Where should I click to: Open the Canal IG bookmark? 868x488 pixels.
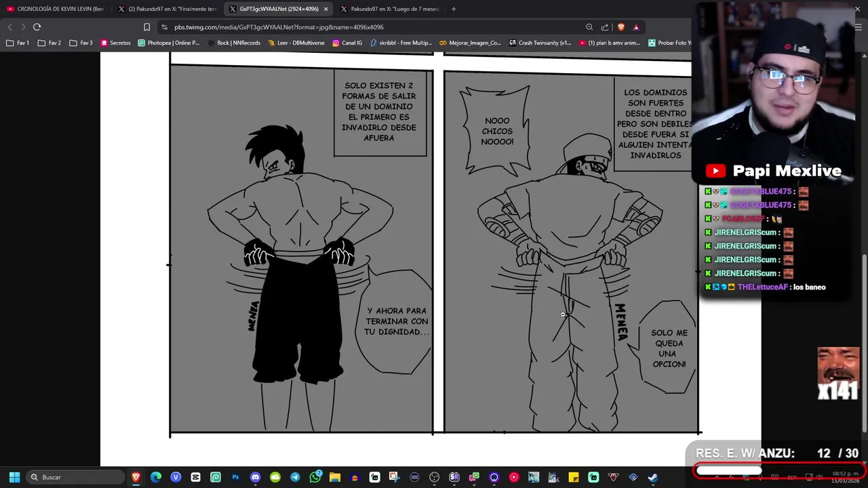[x=347, y=43]
